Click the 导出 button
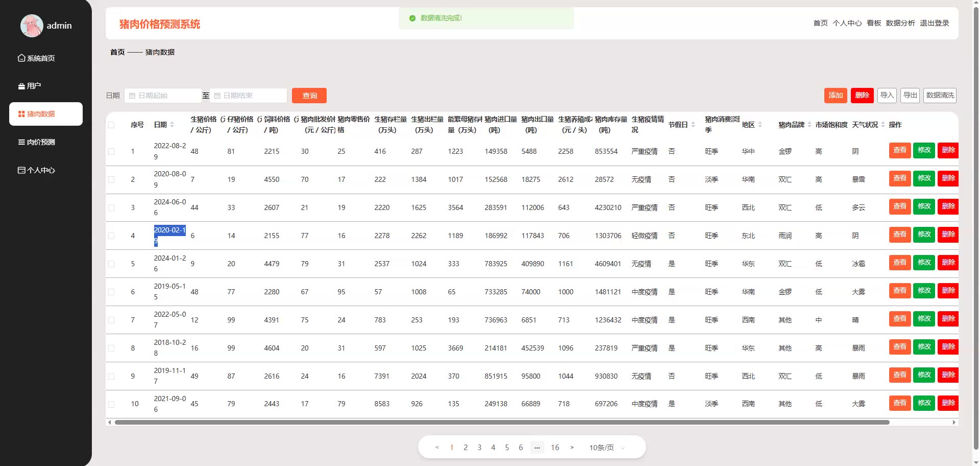 tap(910, 96)
